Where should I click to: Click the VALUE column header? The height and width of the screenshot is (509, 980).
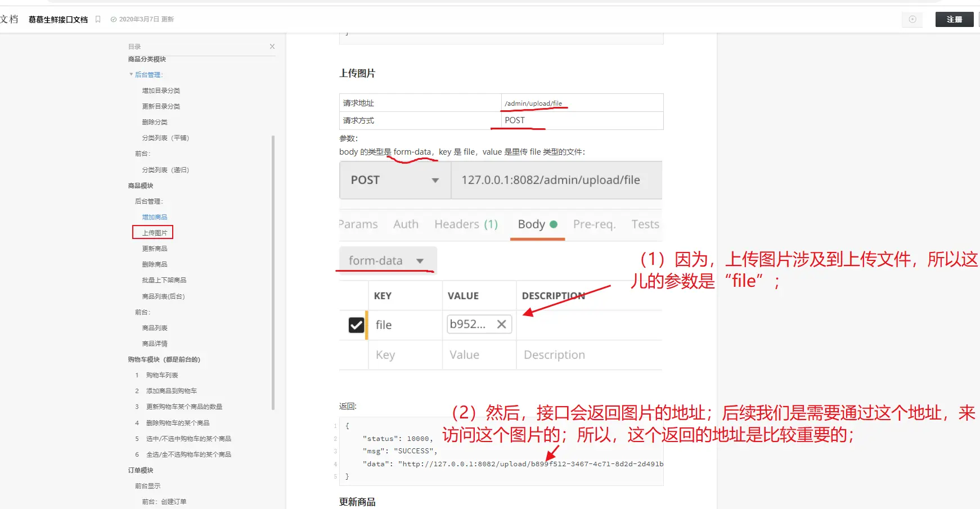point(463,296)
